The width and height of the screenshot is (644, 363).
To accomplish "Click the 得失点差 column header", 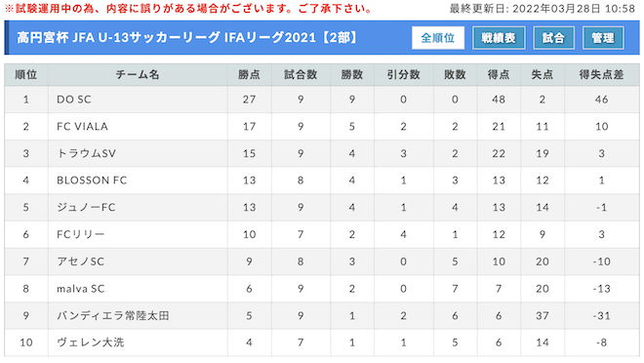I will [602, 75].
